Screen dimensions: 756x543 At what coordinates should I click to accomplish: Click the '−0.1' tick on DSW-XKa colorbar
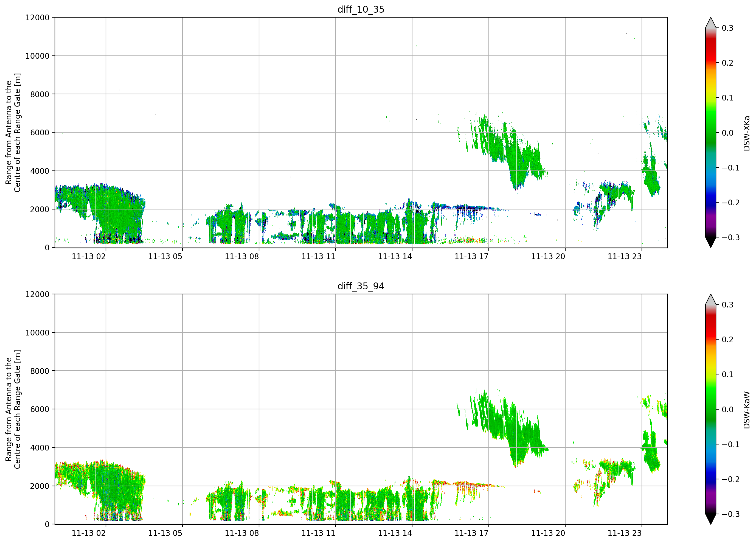pyautogui.click(x=731, y=168)
